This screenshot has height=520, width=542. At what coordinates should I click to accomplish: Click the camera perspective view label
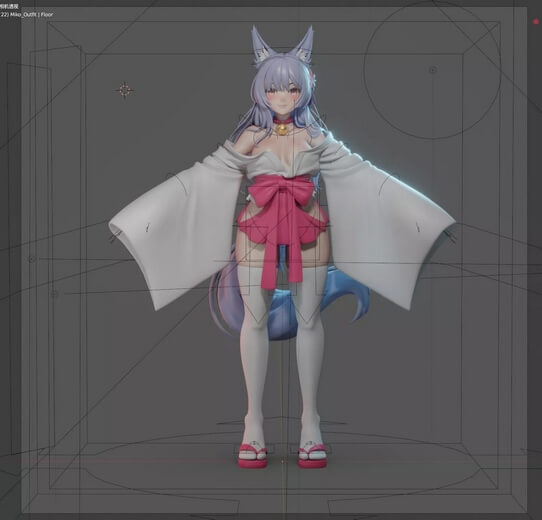point(9,6)
